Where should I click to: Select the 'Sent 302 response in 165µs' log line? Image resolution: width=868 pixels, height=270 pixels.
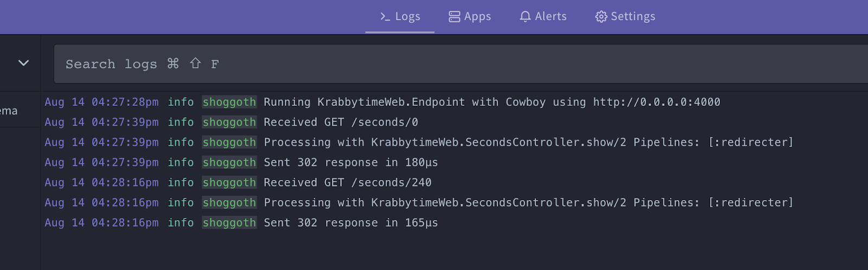[350, 222]
